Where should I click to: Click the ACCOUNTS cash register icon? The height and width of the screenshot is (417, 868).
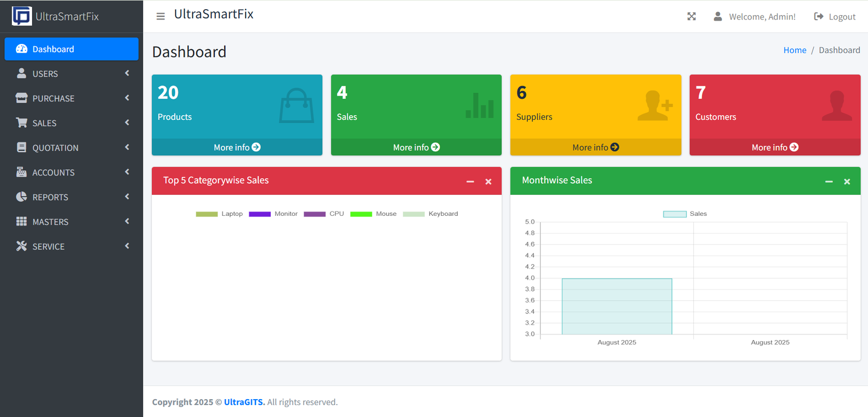22,172
